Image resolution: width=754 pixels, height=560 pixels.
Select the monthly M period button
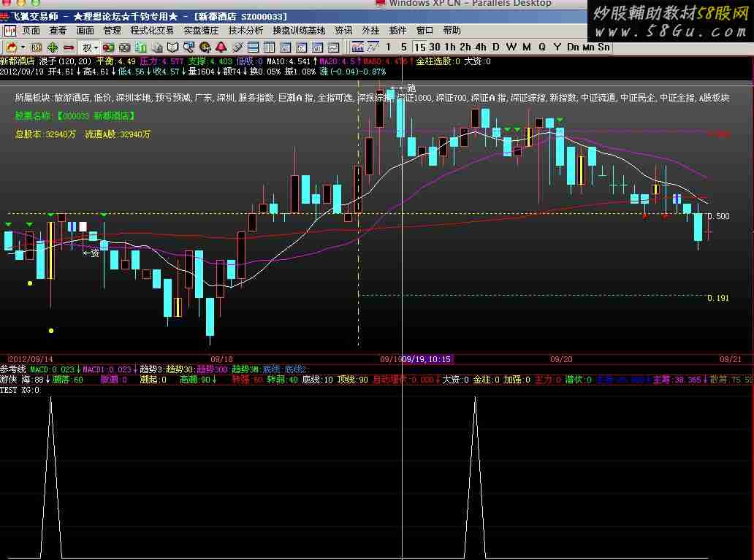pyautogui.click(x=527, y=47)
